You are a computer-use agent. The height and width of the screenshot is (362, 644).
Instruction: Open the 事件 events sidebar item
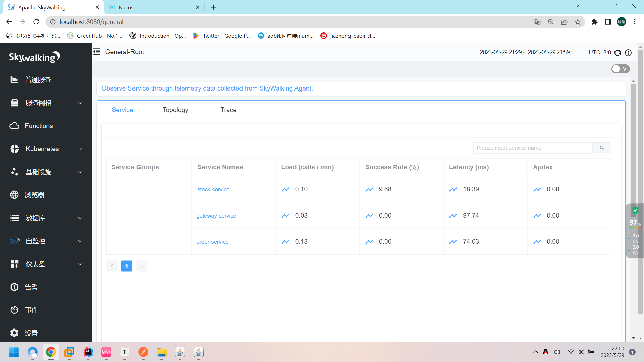click(31, 310)
